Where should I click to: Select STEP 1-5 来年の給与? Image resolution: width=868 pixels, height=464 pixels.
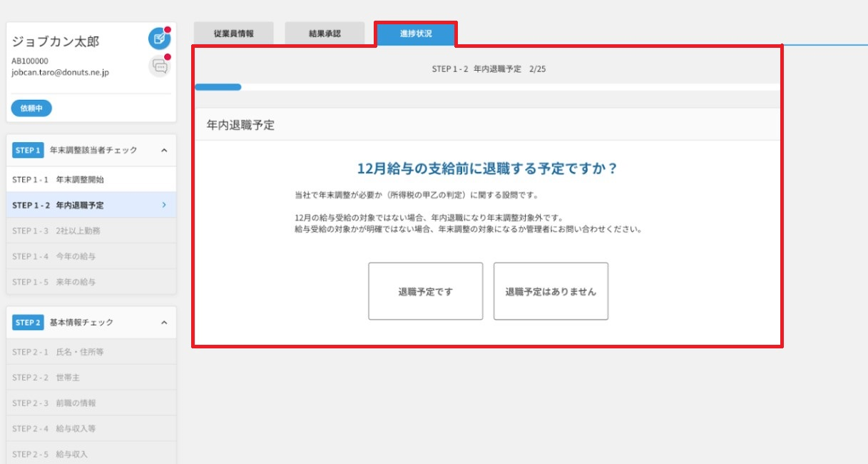91,282
